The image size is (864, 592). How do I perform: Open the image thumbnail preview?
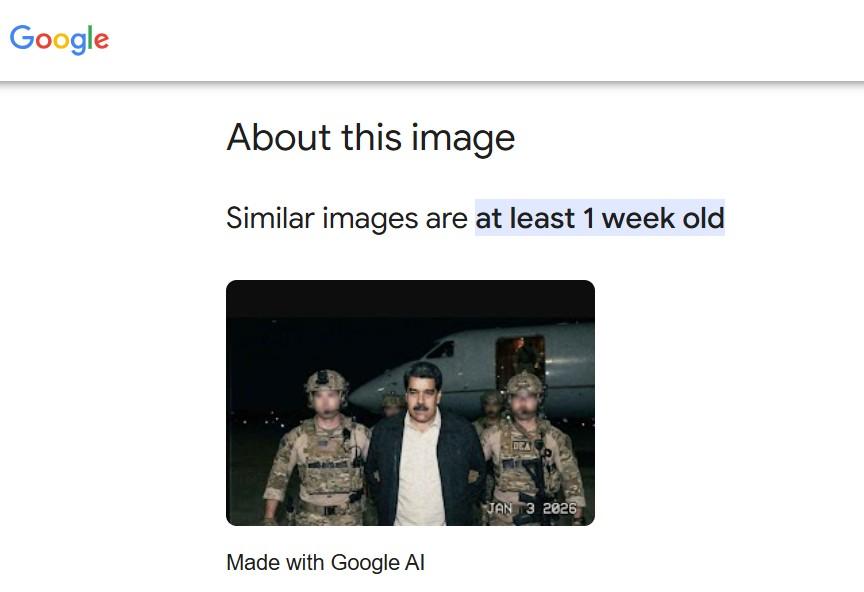point(410,402)
